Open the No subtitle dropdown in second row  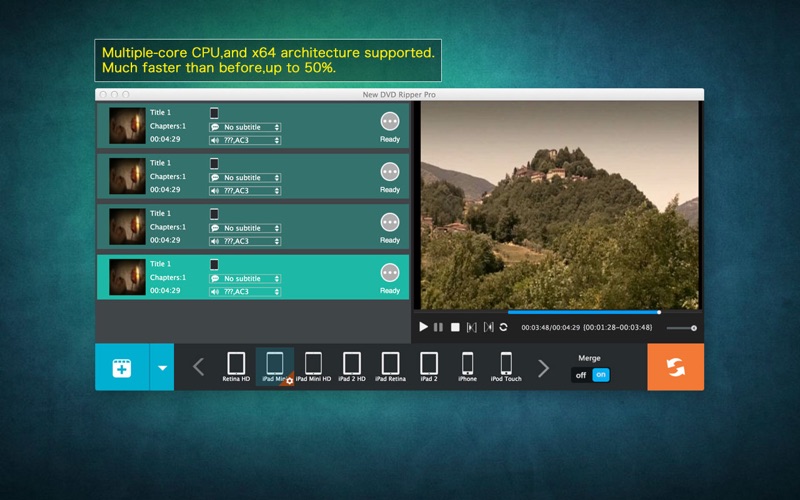click(245, 178)
